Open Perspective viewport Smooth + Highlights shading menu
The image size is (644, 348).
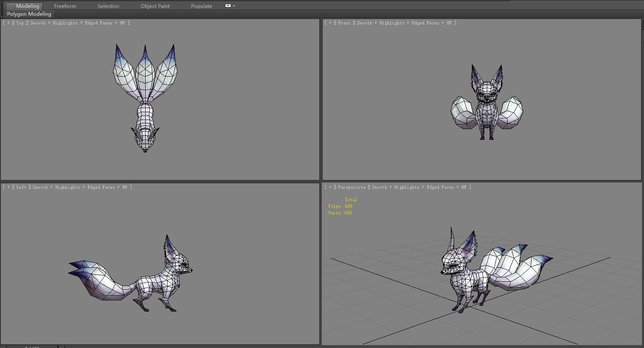pyautogui.click(x=419, y=187)
